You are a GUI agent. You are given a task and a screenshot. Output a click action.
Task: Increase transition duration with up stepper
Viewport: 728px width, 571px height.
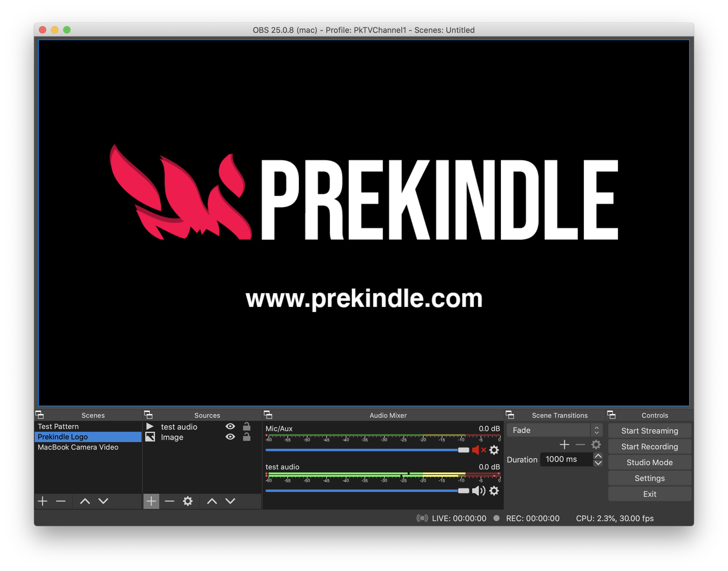click(x=598, y=456)
